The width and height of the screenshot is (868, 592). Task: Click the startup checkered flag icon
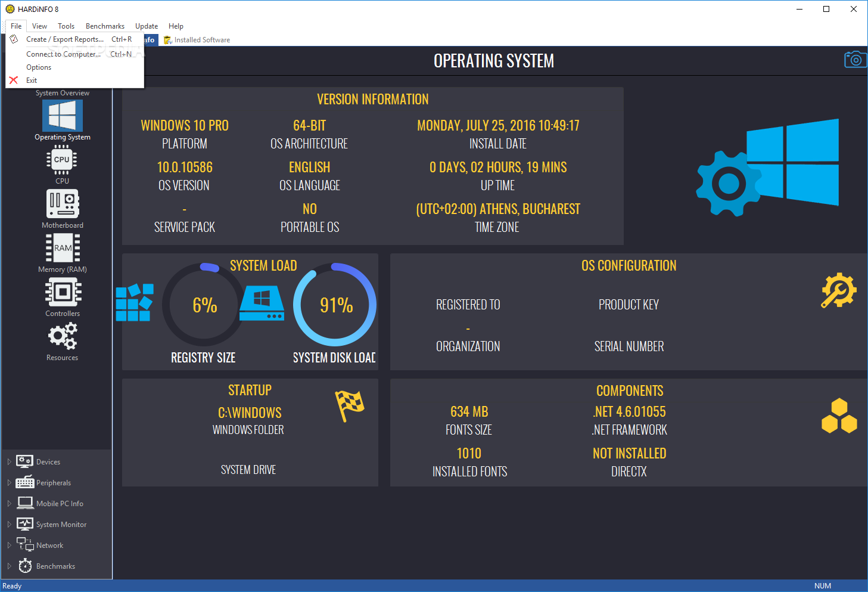point(350,405)
